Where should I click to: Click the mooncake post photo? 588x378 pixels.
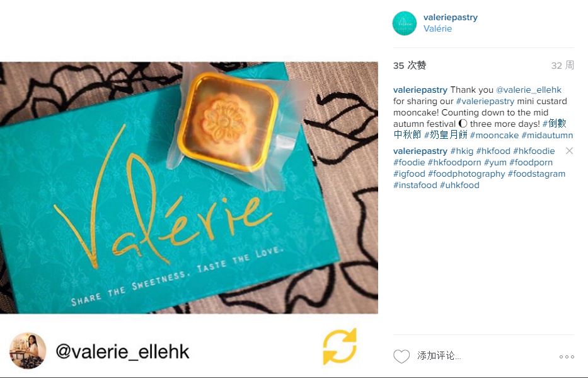tap(189, 187)
